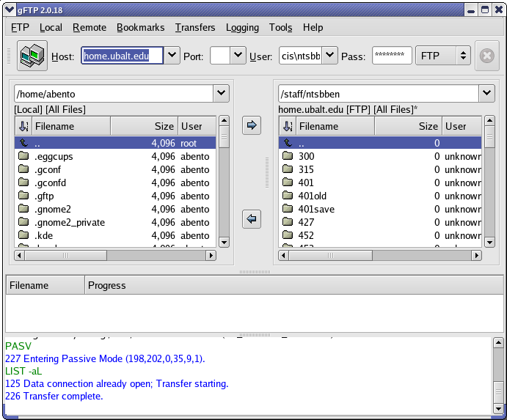This screenshot has height=420, width=507.
Task: Click the stop transfer button
Action: coord(486,56)
